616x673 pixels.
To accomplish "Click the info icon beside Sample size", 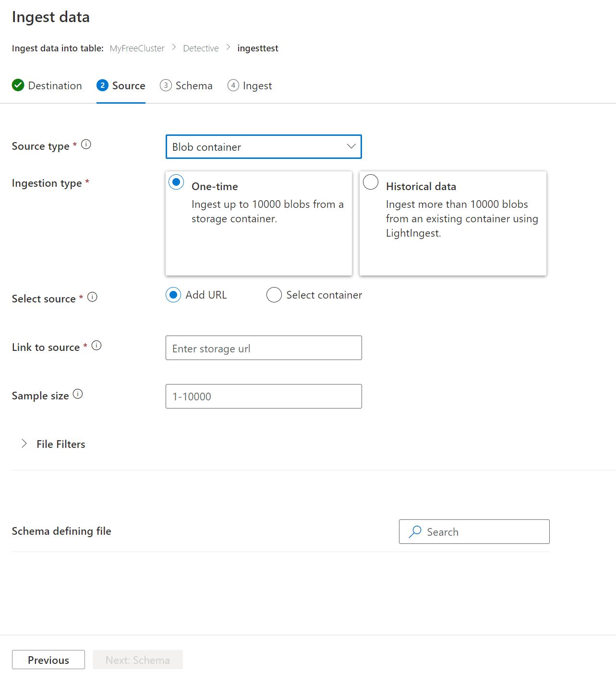I will click(78, 394).
